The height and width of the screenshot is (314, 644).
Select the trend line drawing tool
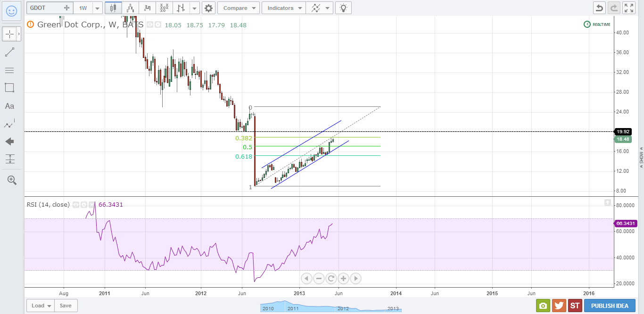[x=9, y=52]
